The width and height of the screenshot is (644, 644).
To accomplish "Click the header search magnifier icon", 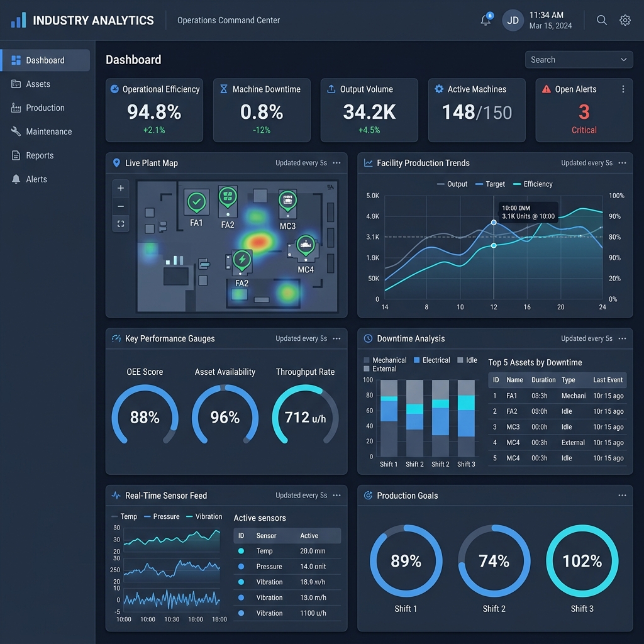I will [601, 20].
